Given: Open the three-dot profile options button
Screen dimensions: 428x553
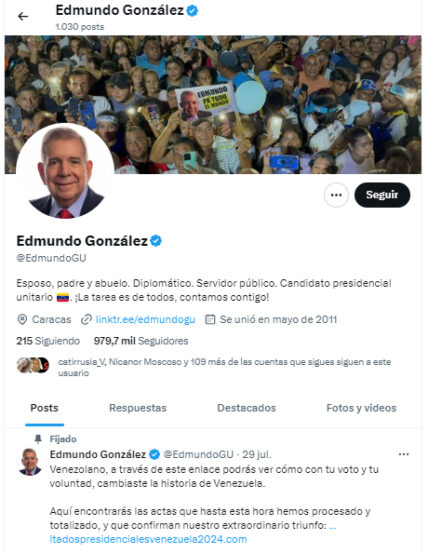Looking at the screenshot, I should point(336,195).
